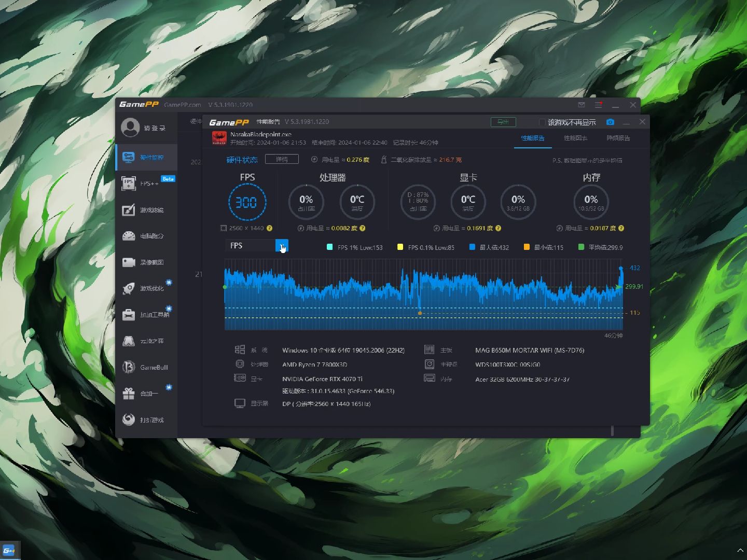Click the monitor 显示器 icon in specs list
Image resolution: width=747 pixels, height=560 pixels.
coord(240,403)
